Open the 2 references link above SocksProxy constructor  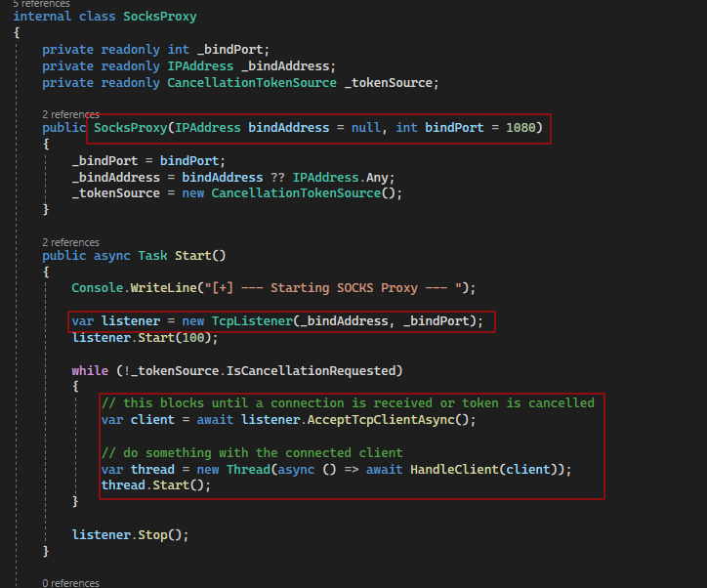pyautogui.click(x=71, y=114)
